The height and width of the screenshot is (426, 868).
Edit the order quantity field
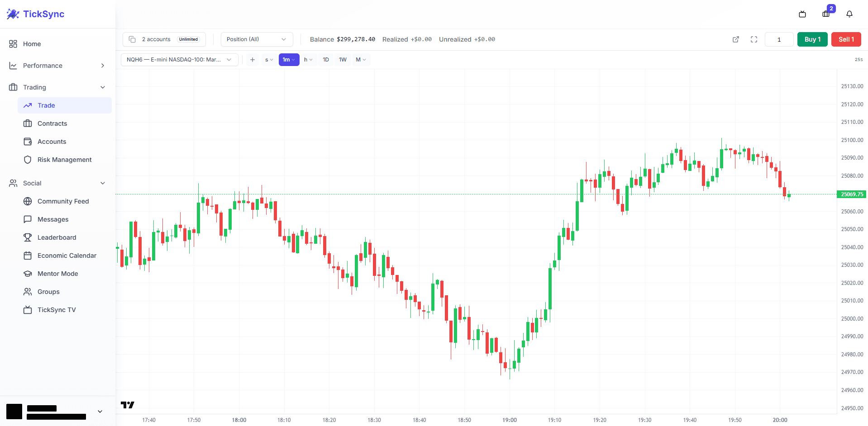tap(779, 39)
